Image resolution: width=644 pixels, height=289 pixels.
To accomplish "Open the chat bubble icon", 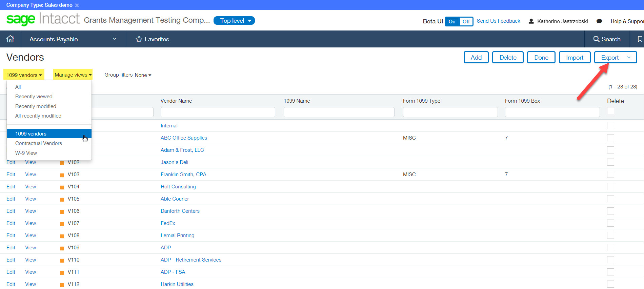I will tap(599, 21).
